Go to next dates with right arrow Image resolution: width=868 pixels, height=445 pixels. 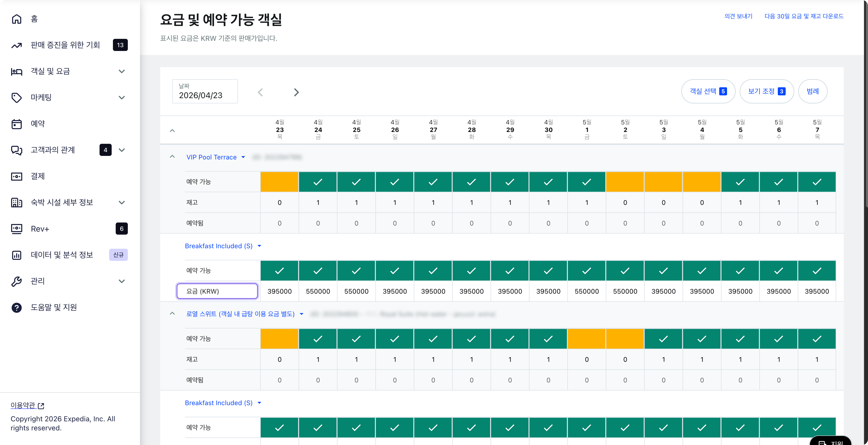coord(296,92)
